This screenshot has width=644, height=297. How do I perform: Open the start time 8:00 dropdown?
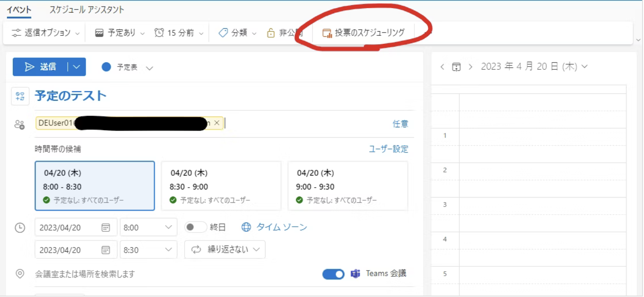[148, 228]
